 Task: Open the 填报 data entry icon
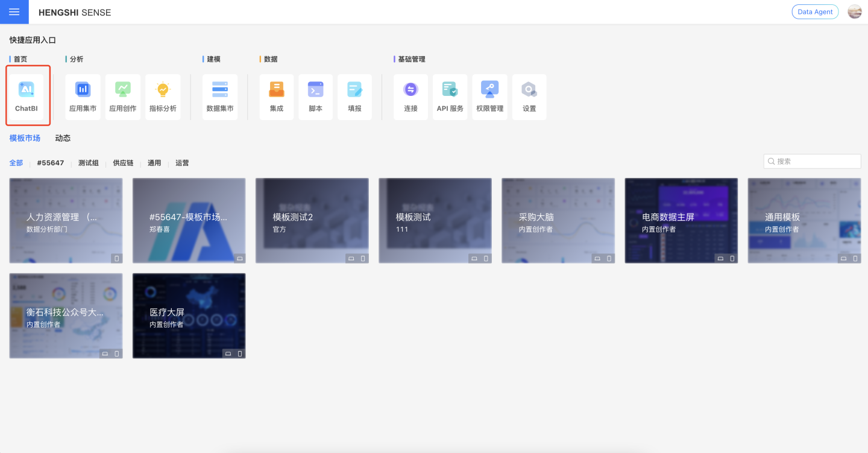tap(354, 97)
